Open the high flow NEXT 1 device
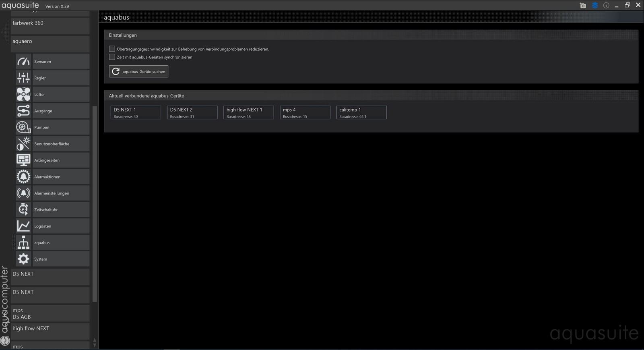This screenshot has width=644, height=350. (x=248, y=112)
